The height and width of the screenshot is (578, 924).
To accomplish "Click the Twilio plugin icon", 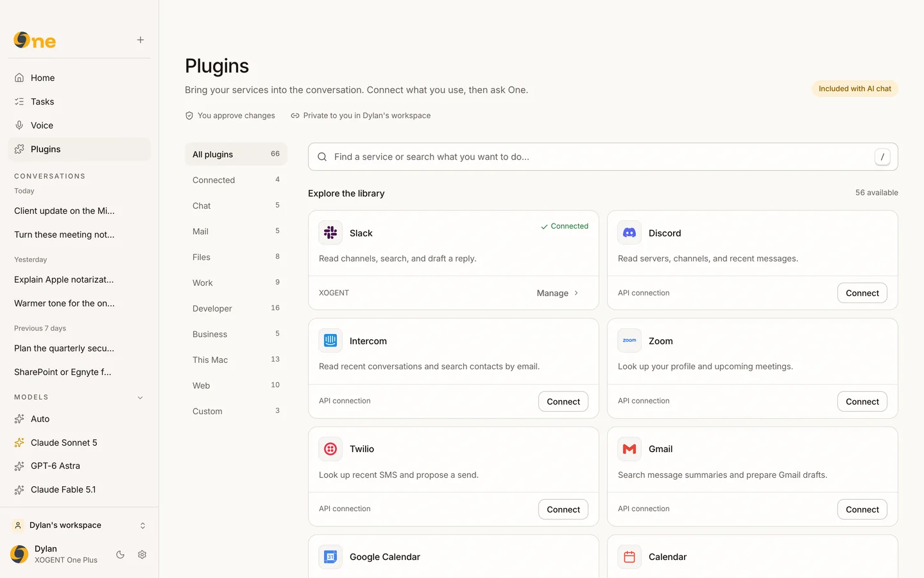I will click(330, 449).
